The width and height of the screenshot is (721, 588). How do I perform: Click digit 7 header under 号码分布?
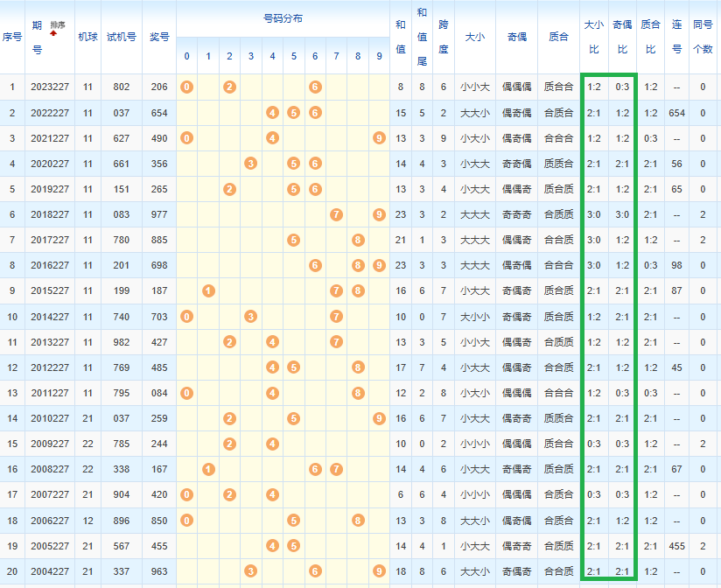pos(336,57)
